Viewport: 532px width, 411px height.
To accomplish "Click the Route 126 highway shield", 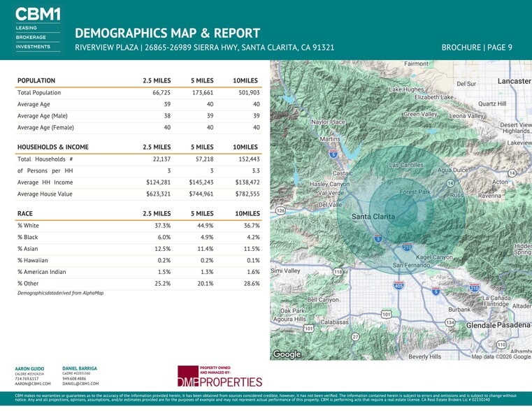I will (x=280, y=210).
